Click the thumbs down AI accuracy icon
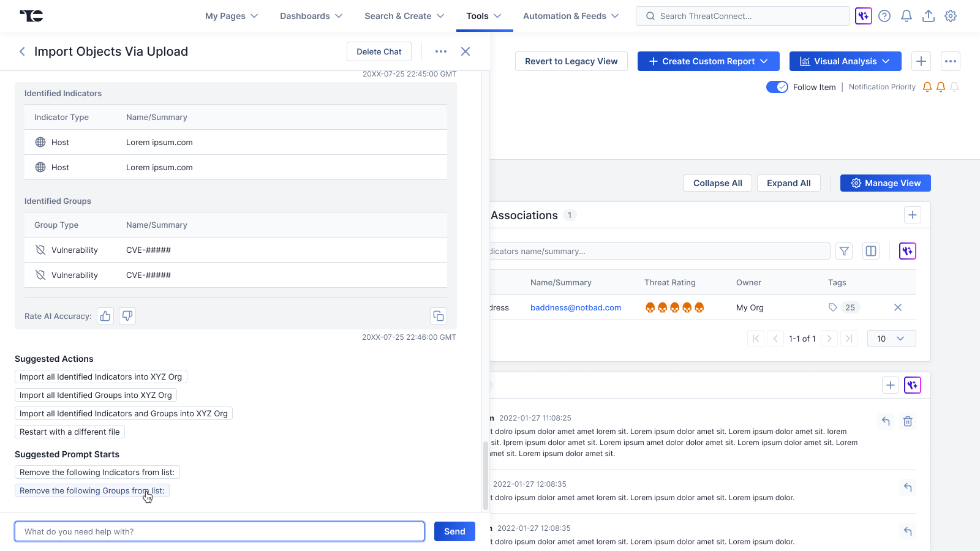The image size is (980, 551). (x=127, y=316)
